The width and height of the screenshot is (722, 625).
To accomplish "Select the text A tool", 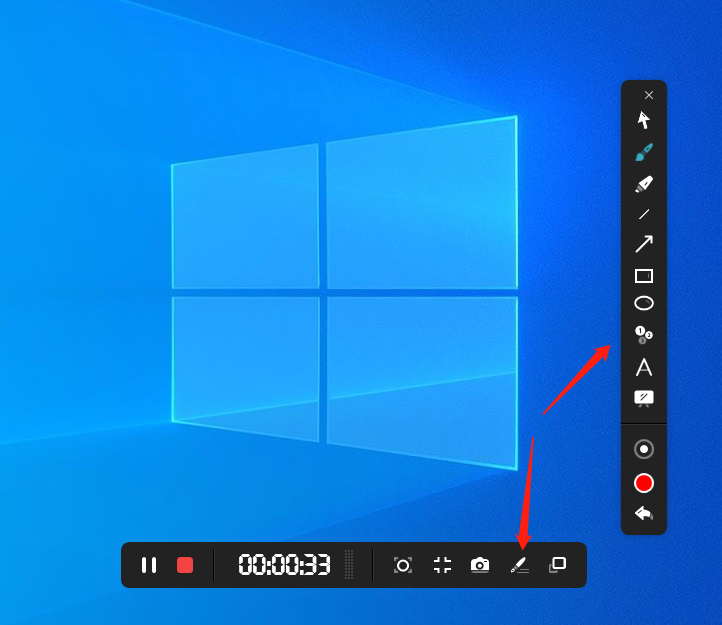I will pos(644,367).
